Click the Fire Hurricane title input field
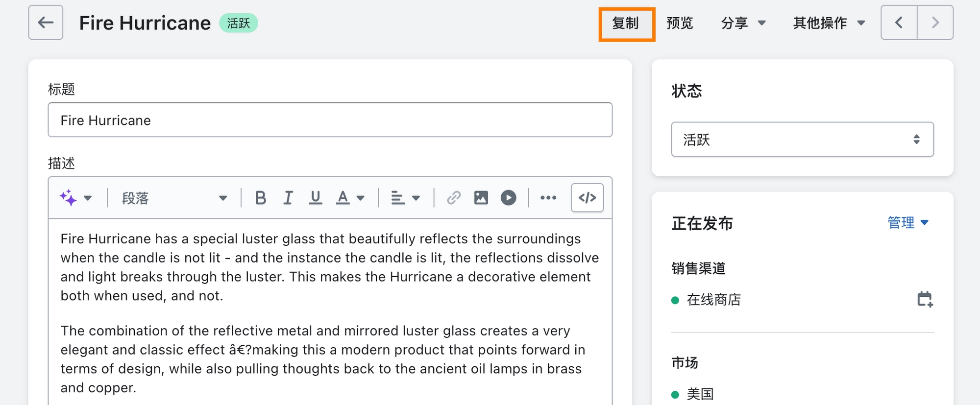The height and width of the screenshot is (405, 980). tap(330, 120)
